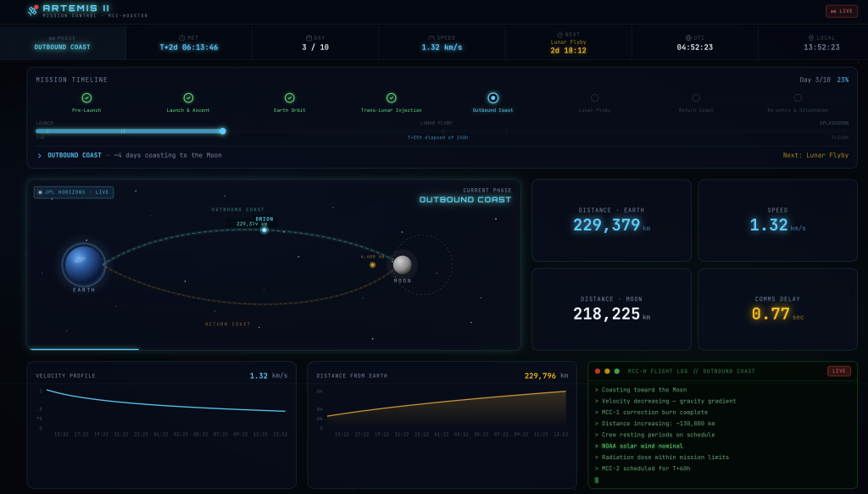
Task: Click the Next: Lunar Flyby link
Action: click(x=815, y=155)
